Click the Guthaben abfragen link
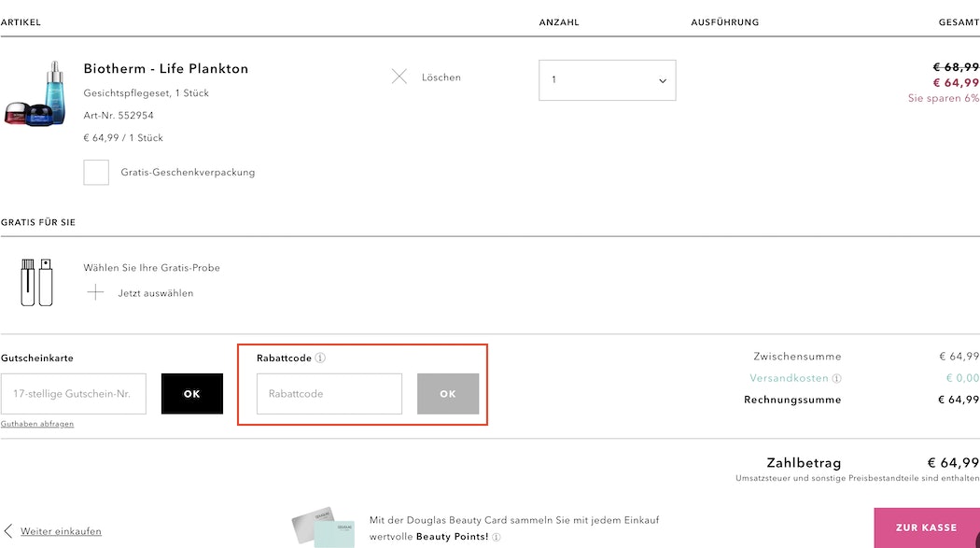980x548 pixels. (37, 424)
